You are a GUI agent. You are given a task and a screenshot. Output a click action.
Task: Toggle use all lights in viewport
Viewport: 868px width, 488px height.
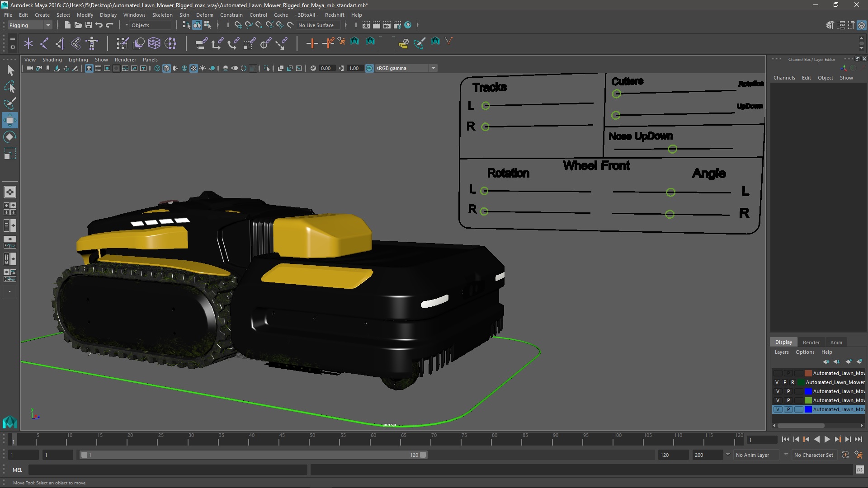point(203,68)
